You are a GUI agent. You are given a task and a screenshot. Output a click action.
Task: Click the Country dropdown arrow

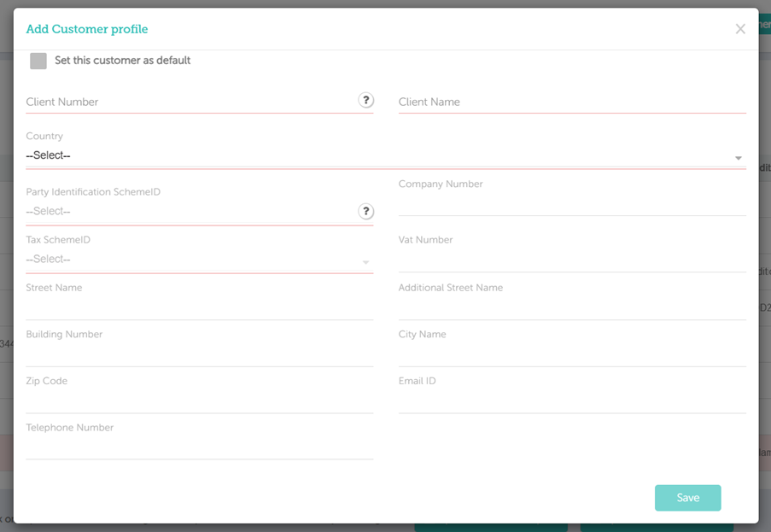pyautogui.click(x=738, y=158)
